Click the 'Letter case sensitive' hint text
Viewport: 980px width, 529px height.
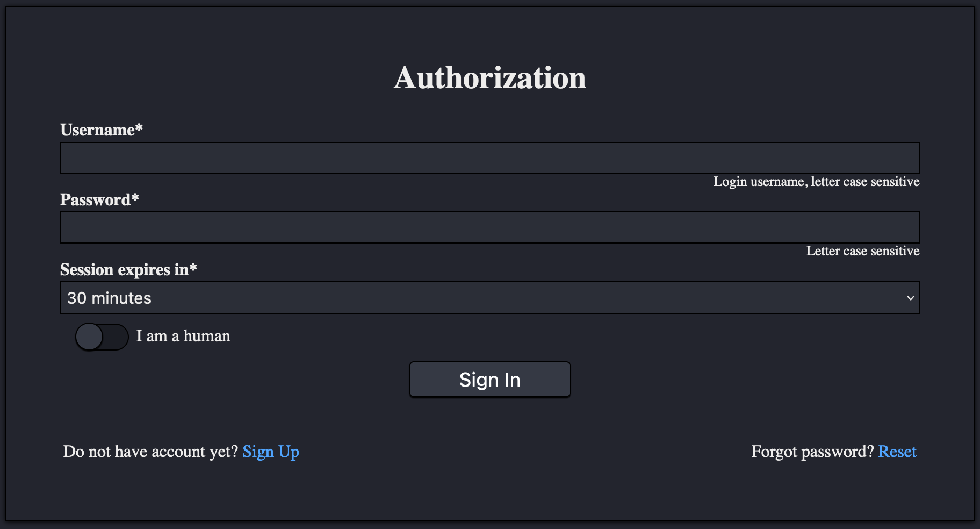tap(862, 251)
